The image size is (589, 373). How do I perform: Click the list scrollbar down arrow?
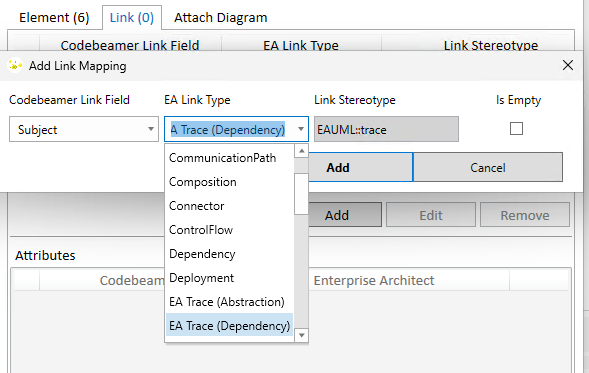(301, 335)
